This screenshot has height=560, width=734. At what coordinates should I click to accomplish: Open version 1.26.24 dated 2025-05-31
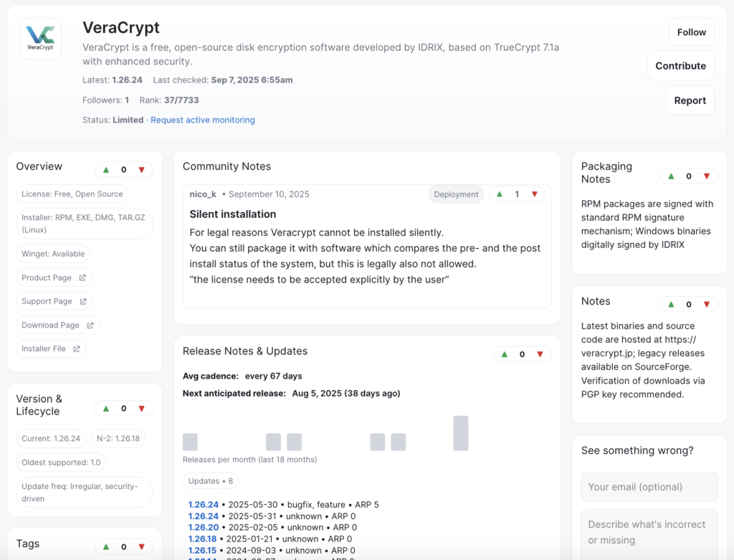203,516
